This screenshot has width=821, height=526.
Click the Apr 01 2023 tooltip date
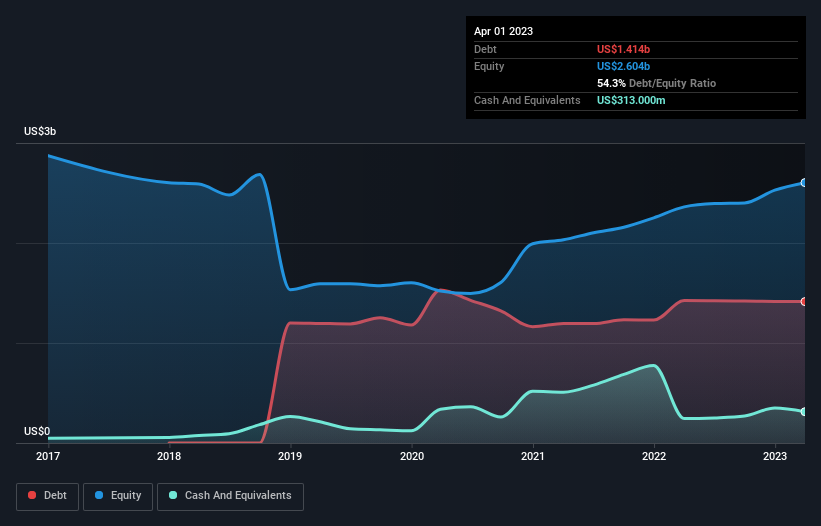[x=503, y=31]
